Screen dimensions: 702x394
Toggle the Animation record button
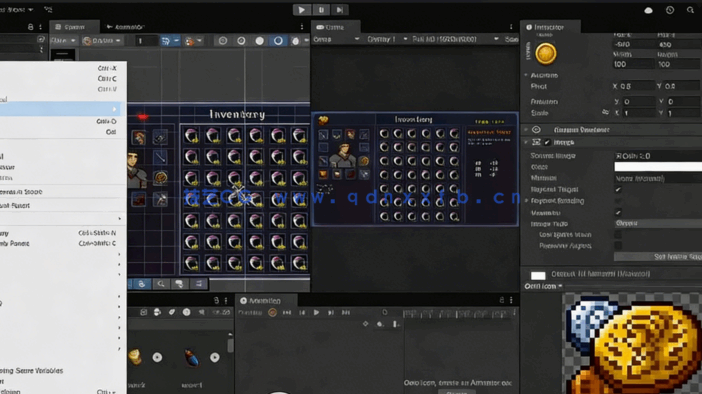pos(272,313)
